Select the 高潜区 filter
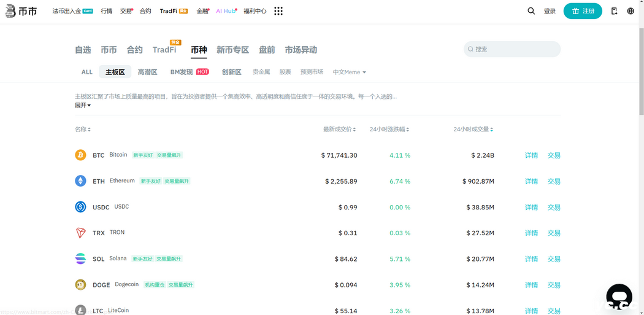 148,72
